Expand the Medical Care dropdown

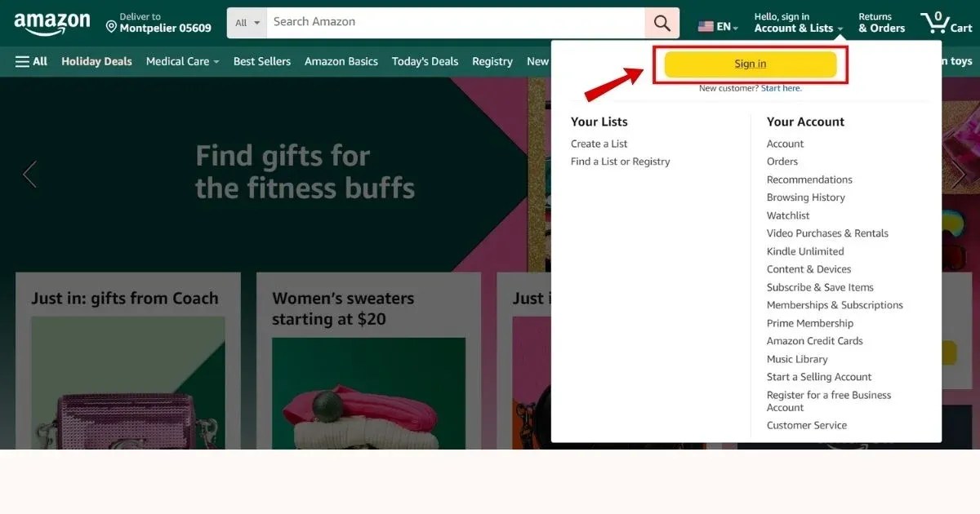(181, 61)
